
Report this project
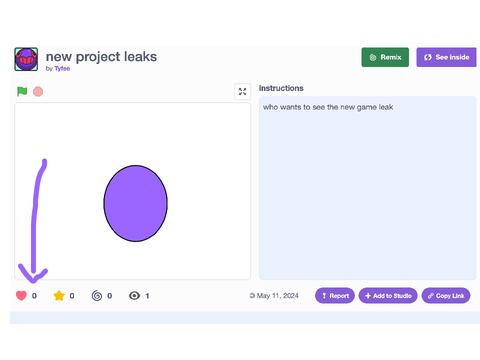click(x=335, y=296)
